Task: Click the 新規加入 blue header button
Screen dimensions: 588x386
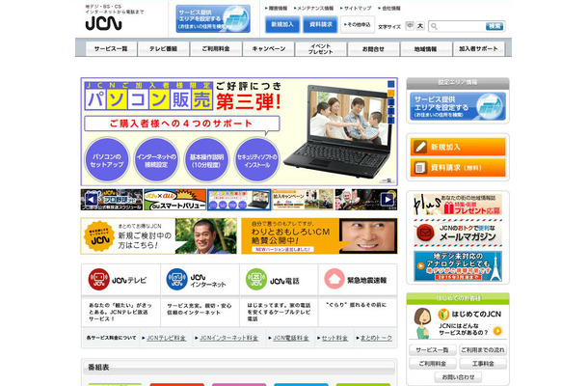Action: (282, 24)
